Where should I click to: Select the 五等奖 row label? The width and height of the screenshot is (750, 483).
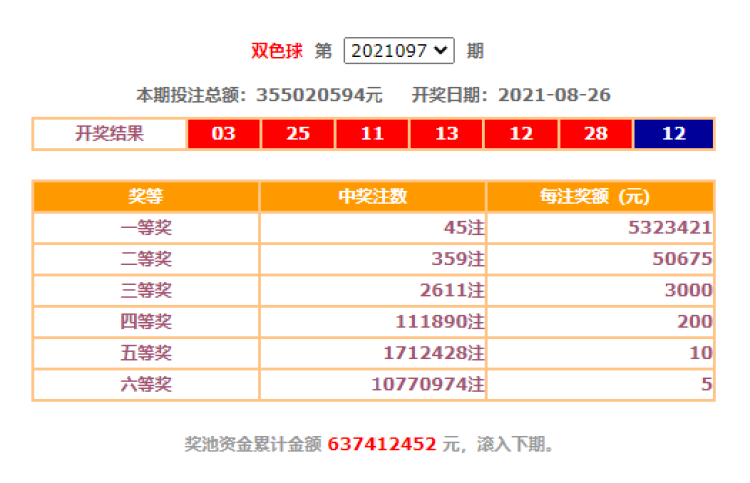pos(146,353)
